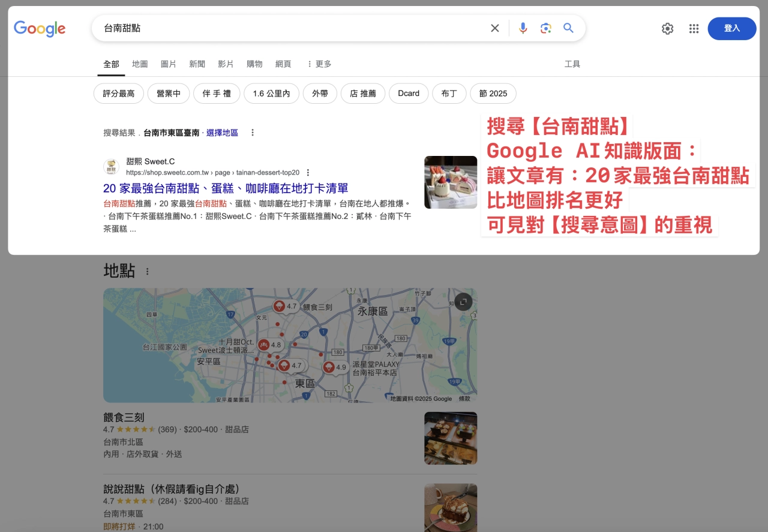The width and height of the screenshot is (768, 532).
Task: Open options menu beside 選擇地區
Action: pyautogui.click(x=253, y=133)
